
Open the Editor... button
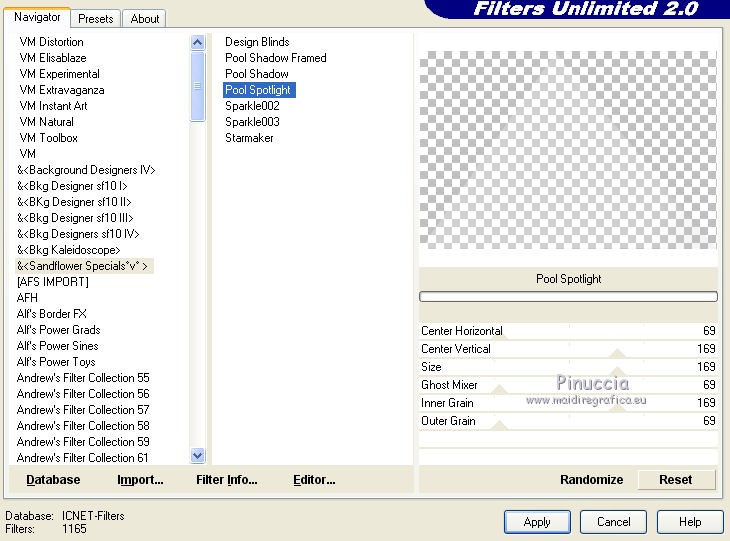tap(314, 480)
